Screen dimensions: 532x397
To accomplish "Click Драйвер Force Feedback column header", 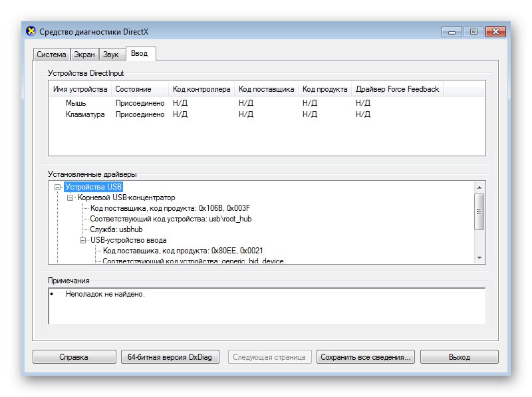I will [397, 89].
